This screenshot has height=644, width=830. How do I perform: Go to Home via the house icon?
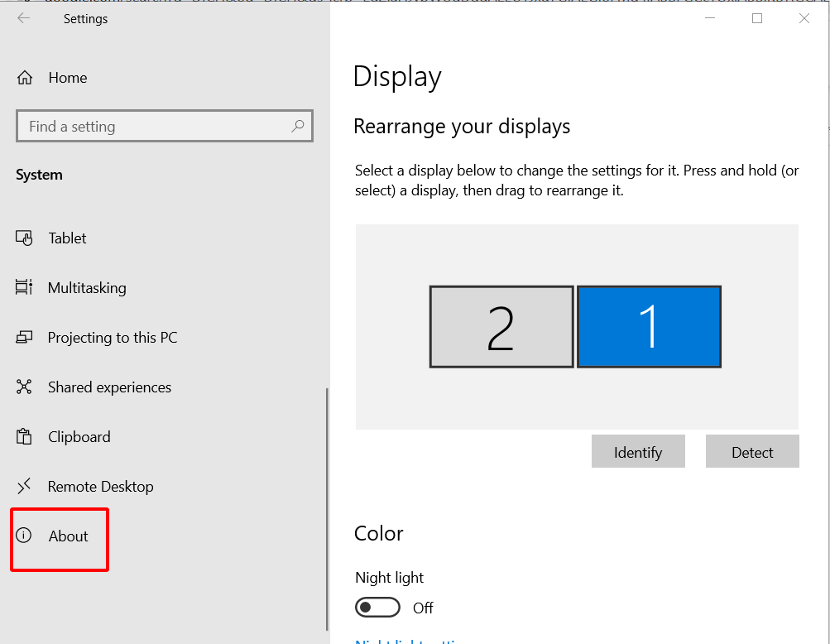coord(25,78)
